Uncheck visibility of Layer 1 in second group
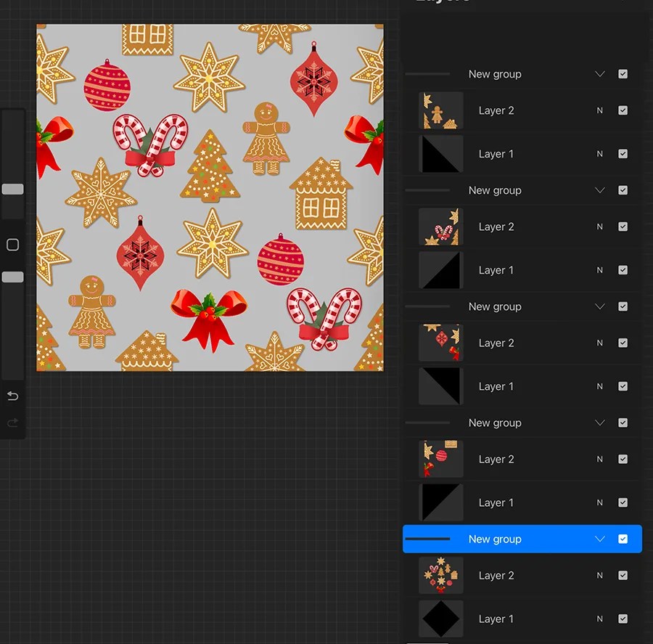This screenshot has width=653, height=644. (x=623, y=269)
